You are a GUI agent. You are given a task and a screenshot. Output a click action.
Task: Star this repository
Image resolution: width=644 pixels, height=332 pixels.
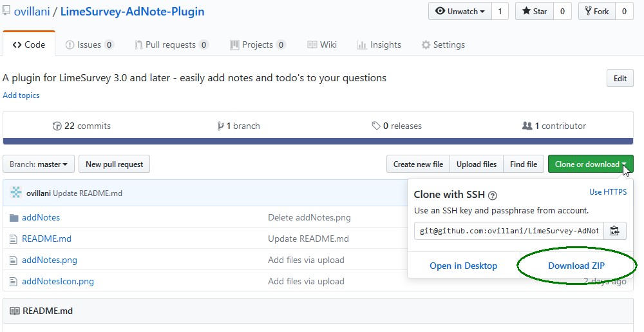[534, 12]
